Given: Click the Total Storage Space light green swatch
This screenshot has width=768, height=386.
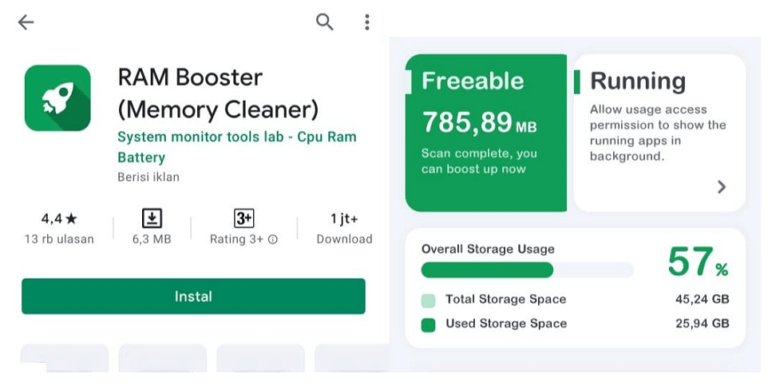Looking at the screenshot, I should [x=428, y=300].
